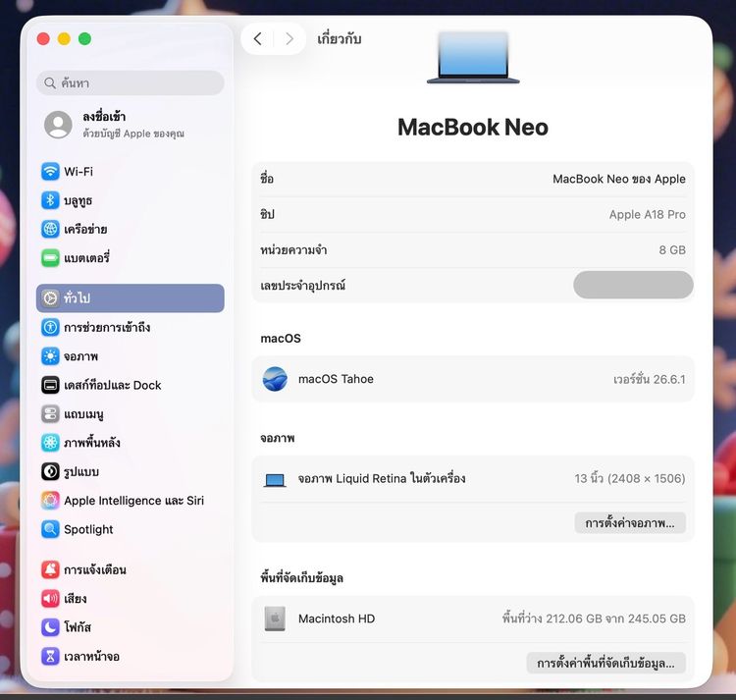Click the MacBook Neo heading
The height and width of the screenshot is (700, 736).
click(473, 128)
